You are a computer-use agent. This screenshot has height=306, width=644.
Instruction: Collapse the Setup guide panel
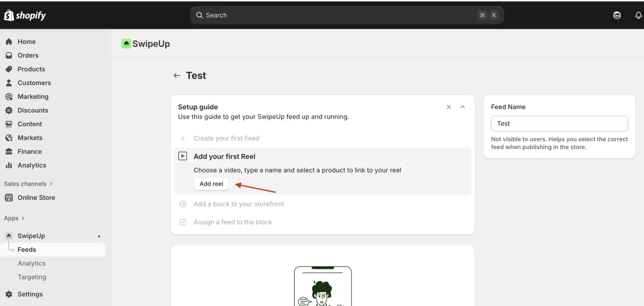click(463, 107)
